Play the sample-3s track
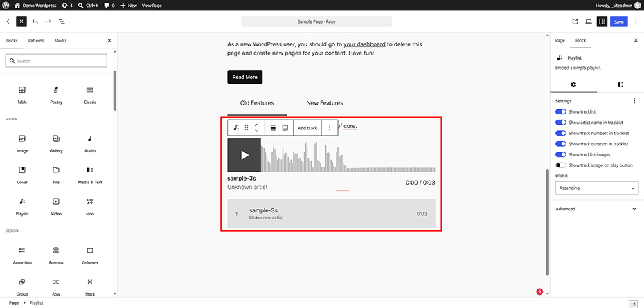The image size is (644, 308). (x=244, y=155)
